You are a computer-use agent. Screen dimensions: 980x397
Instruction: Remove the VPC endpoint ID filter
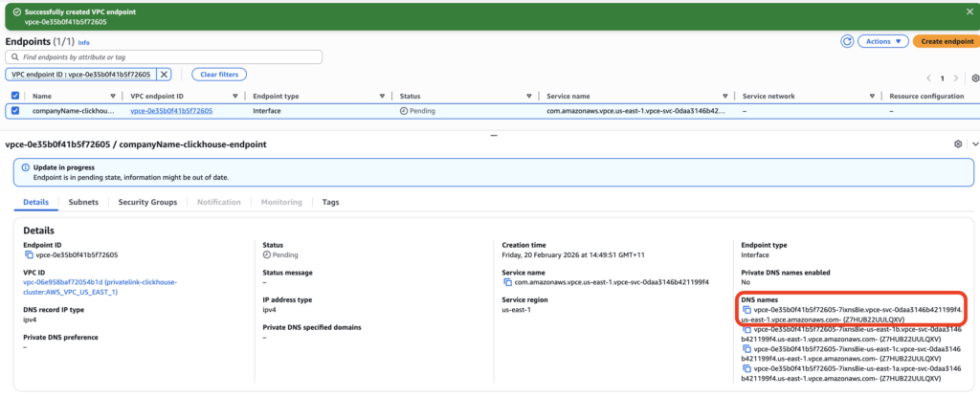coord(164,74)
